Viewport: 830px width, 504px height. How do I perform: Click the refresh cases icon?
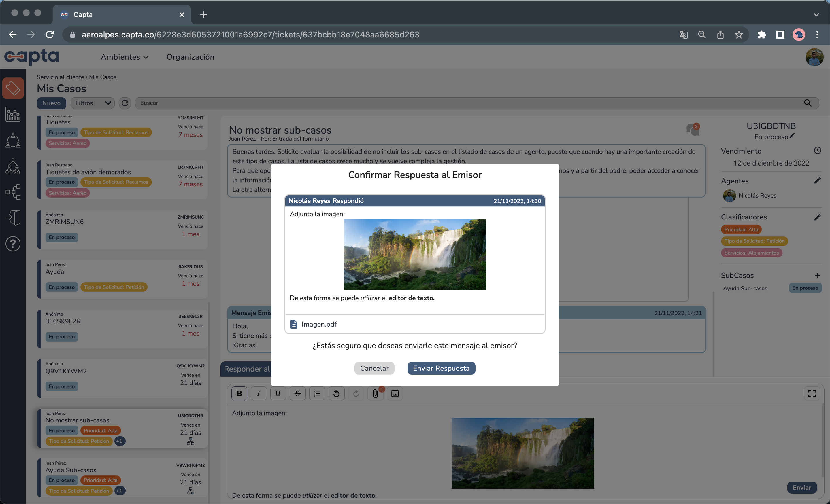pos(125,103)
